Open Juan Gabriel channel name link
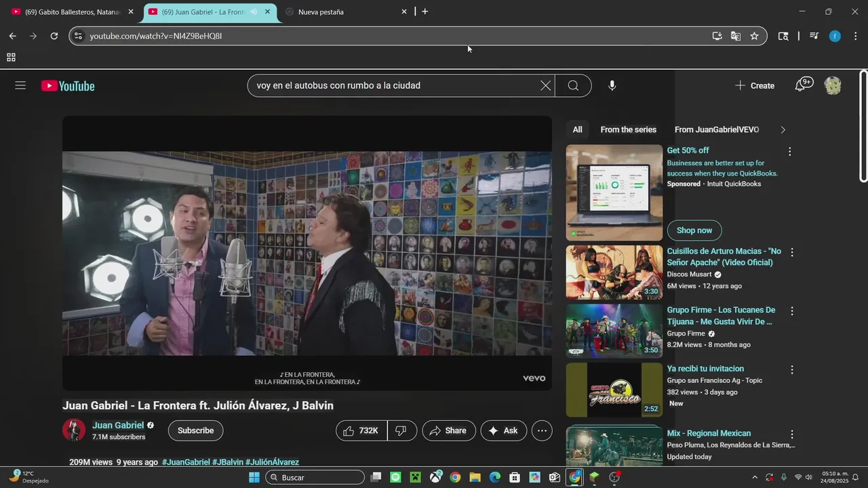Screen dimensions: 868x488 coord(118,425)
